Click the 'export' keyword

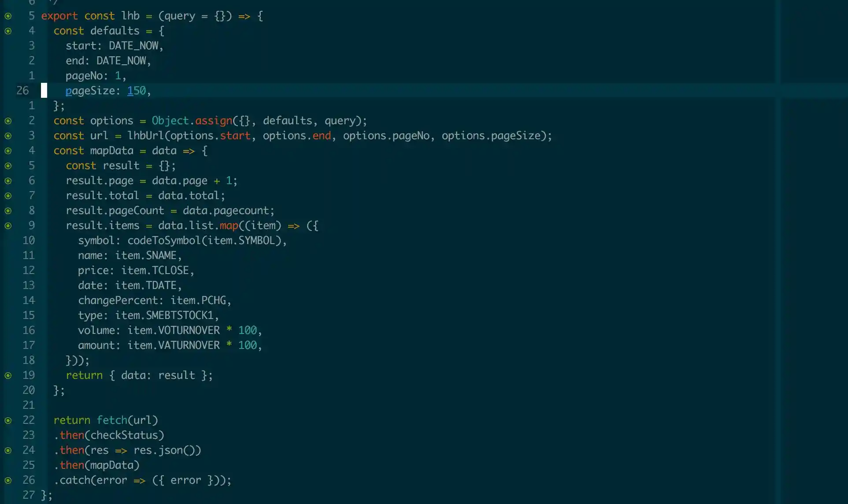pos(59,16)
